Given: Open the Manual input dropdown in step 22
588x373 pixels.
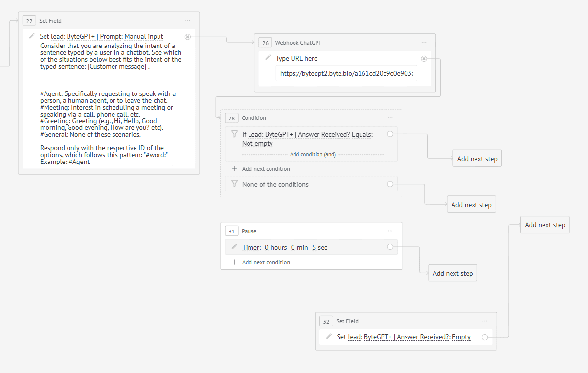Looking at the screenshot, I should point(144,36).
